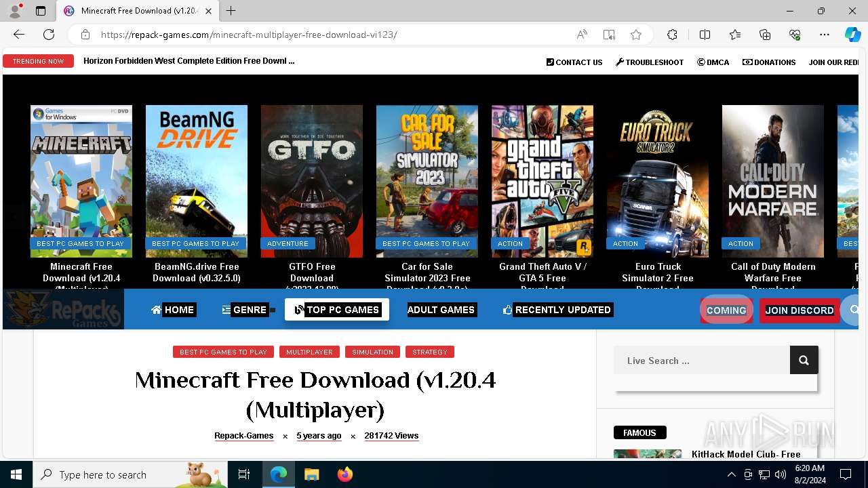
Task: Launch Microsoft Edge from taskbar
Action: (x=279, y=474)
